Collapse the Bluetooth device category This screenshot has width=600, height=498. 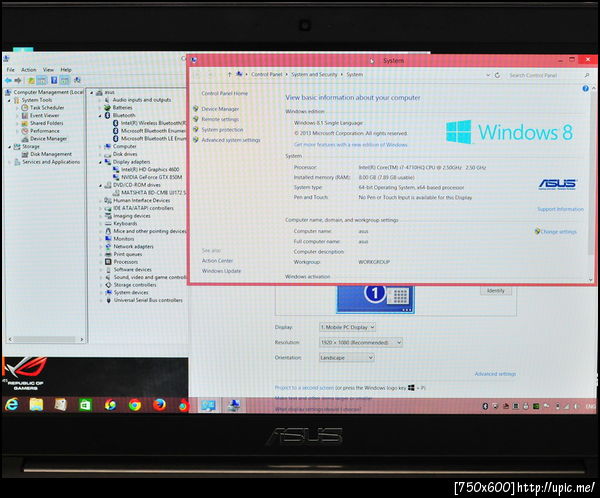pyautogui.click(x=100, y=116)
